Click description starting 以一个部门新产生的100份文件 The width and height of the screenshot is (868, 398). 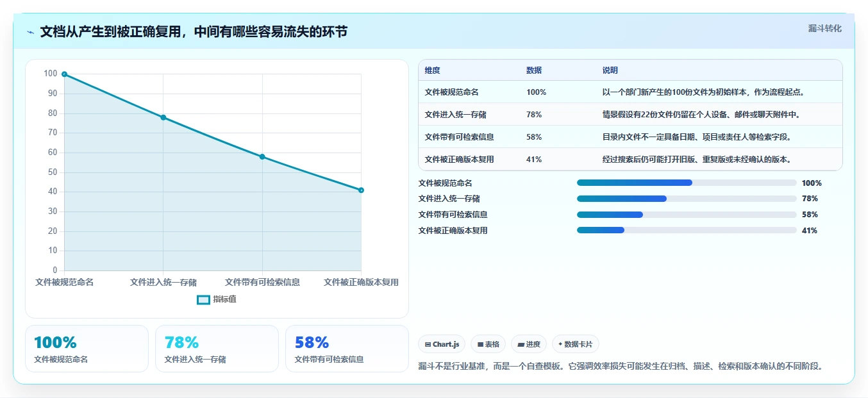[x=703, y=92]
